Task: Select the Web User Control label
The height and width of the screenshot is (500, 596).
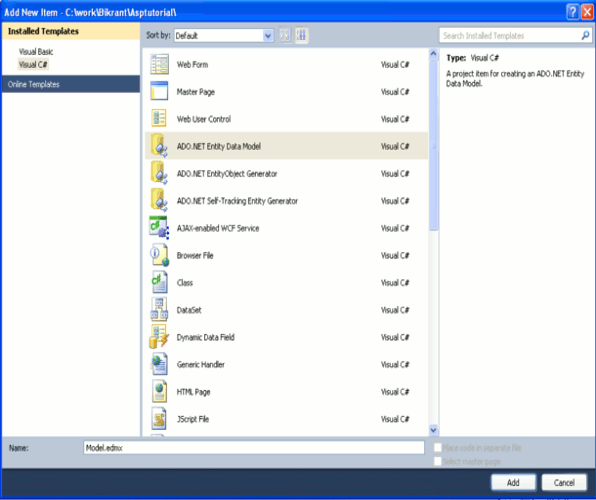Action: pos(204,119)
